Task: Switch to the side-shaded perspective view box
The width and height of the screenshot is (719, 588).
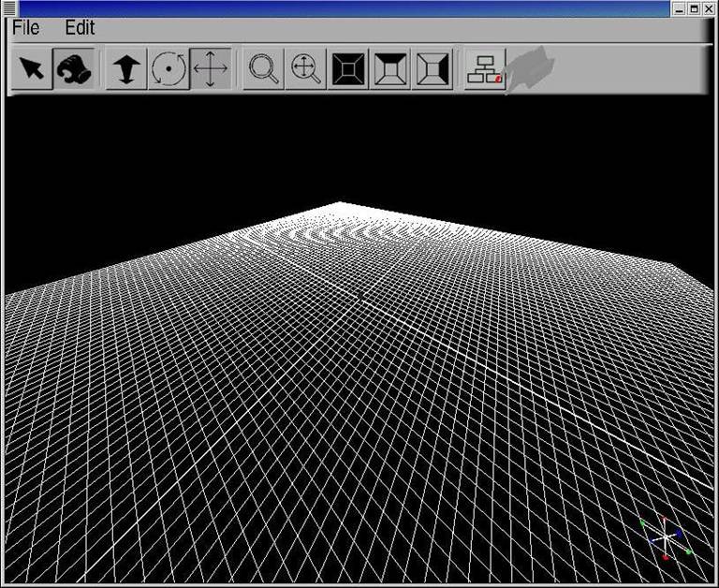Action: (x=433, y=68)
